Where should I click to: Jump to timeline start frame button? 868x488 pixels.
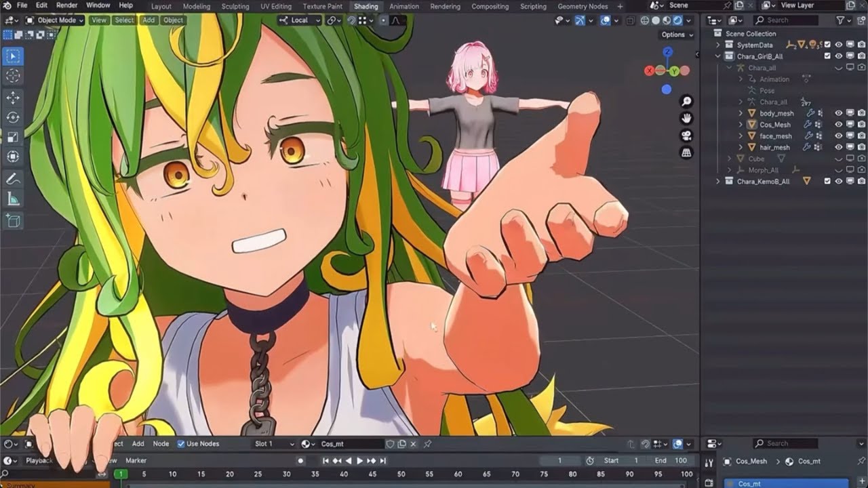tap(325, 461)
